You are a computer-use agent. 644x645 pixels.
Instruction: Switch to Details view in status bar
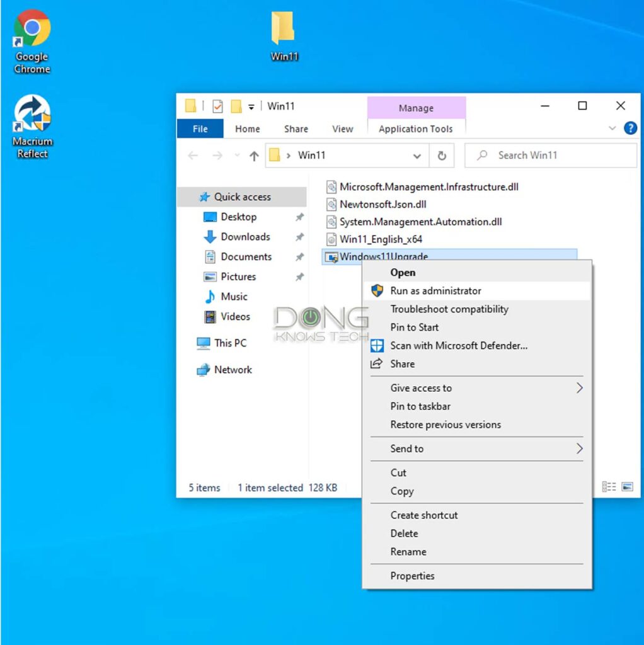tap(609, 487)
